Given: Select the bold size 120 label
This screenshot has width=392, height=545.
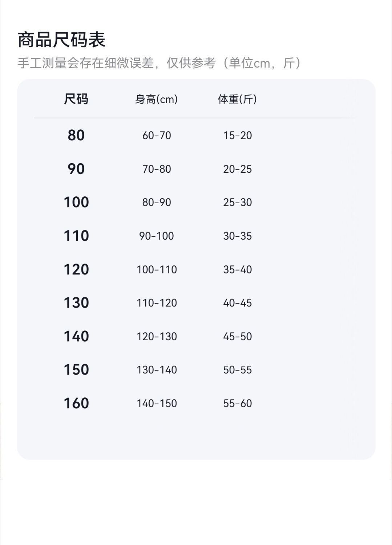Looking at the screenshot, I should click(x=76, y=269).
